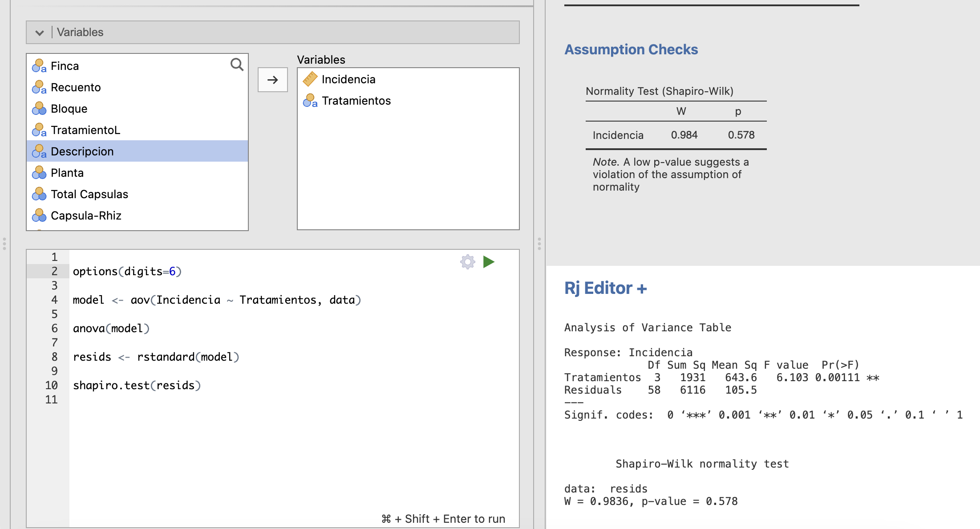Click the search magnifier in variable list

click(x=237, y=65)
